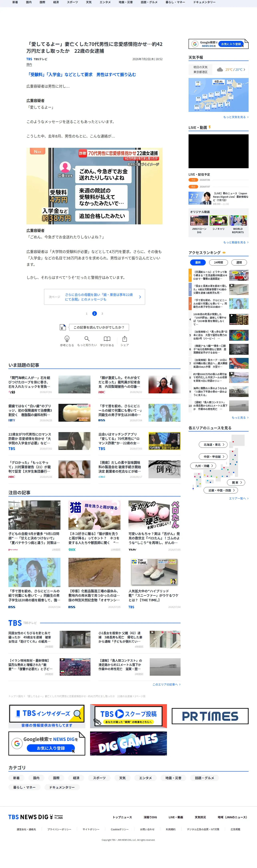The height and width of the screenshot is (868, 257).
Task: Open the プライバシーポリシー footer link
Action: pos(59,829)
